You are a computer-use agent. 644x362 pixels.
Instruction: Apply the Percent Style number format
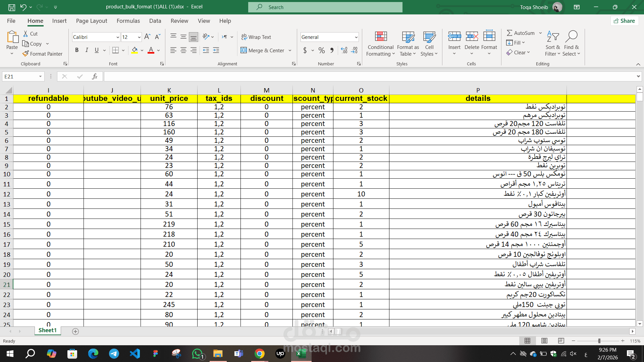click(x=321, y=50)
